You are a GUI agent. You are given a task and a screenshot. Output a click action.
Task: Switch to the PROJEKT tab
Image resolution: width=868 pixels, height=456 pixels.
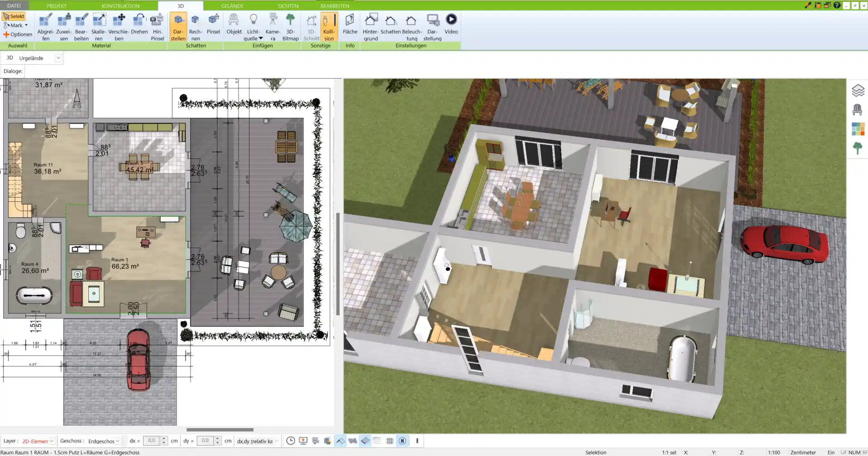click(x=57, y=6)
